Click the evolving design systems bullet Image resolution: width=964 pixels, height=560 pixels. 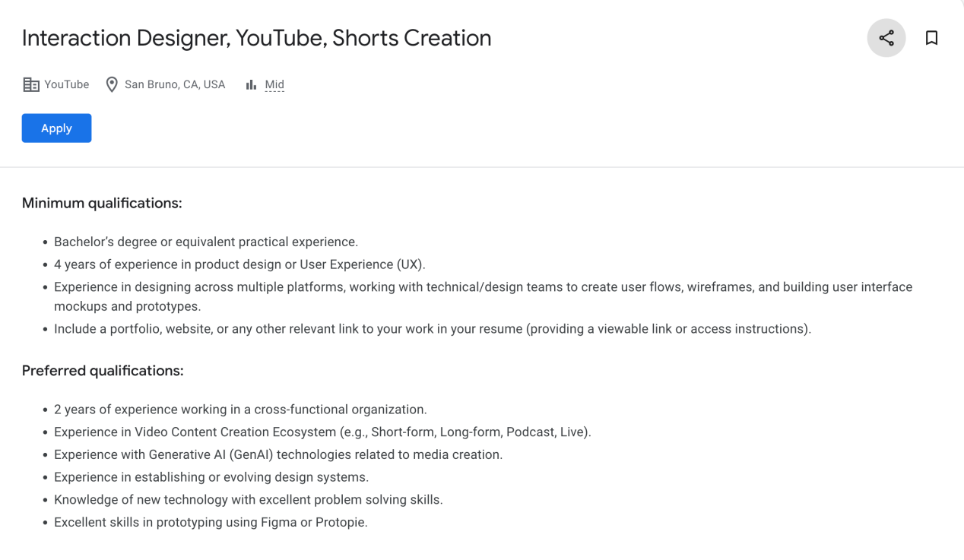pyautogui.click(x=211, y=477)
